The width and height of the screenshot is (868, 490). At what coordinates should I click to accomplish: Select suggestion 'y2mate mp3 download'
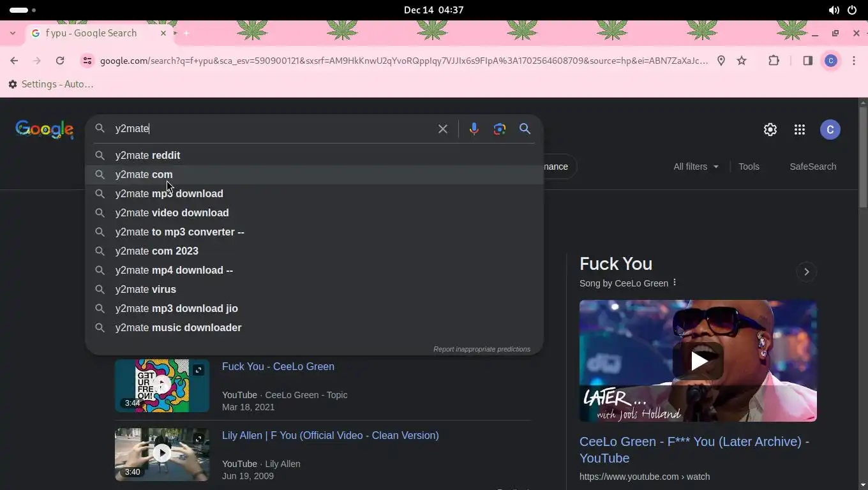314,193
